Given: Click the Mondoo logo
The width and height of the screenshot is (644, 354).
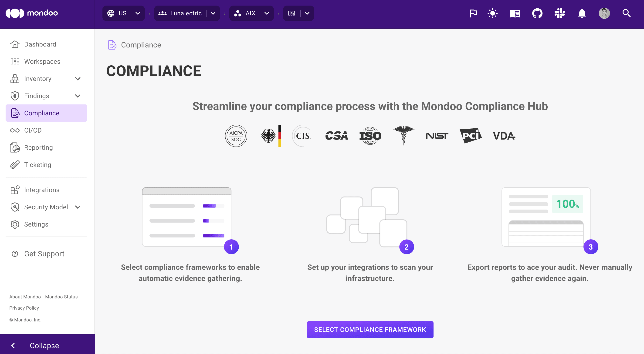Looking at the screenshot, I should pos(31,13).
